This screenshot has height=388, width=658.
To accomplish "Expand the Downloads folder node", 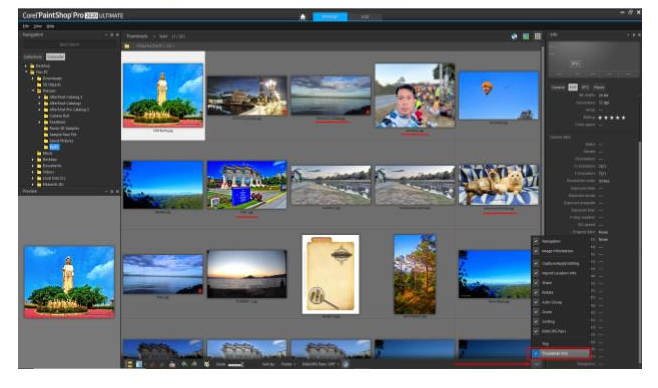I will click(x=33, y=78).
